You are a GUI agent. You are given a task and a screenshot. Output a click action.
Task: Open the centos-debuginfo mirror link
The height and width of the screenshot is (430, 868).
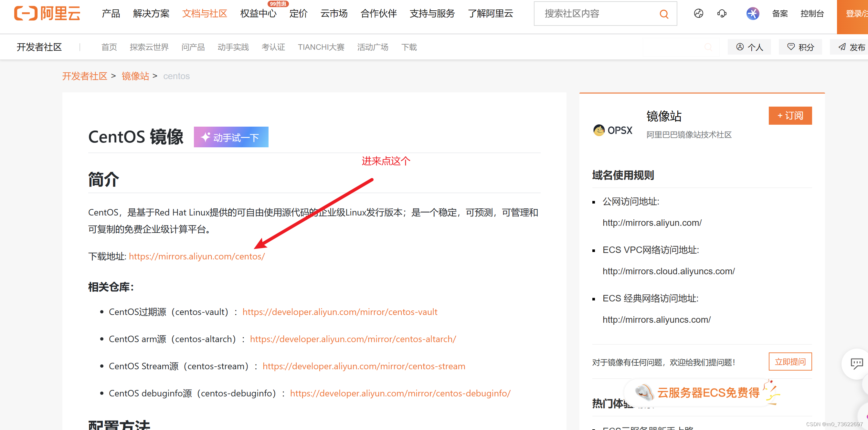pyautogui.click(x=400, y=393)
